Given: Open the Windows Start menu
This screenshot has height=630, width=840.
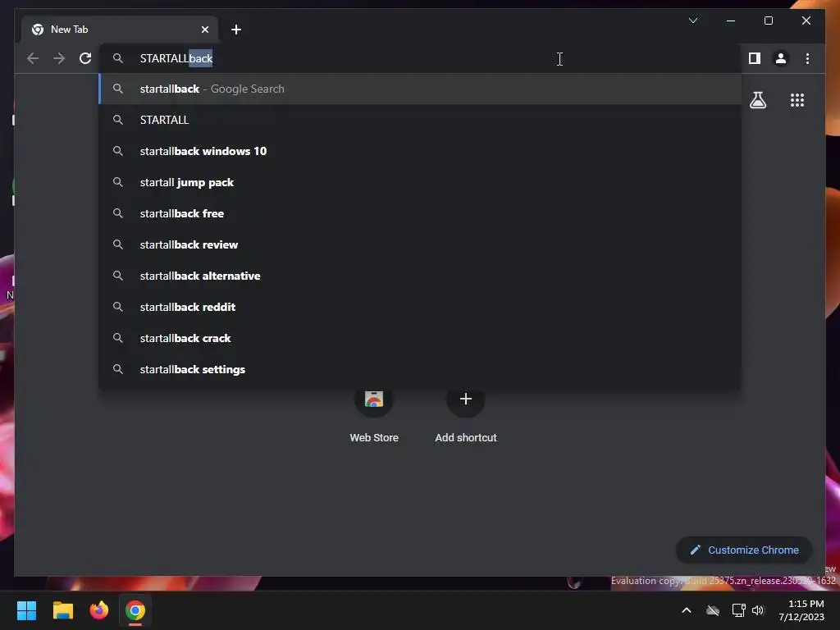Looking at the screenshot, I should (26, 610).
